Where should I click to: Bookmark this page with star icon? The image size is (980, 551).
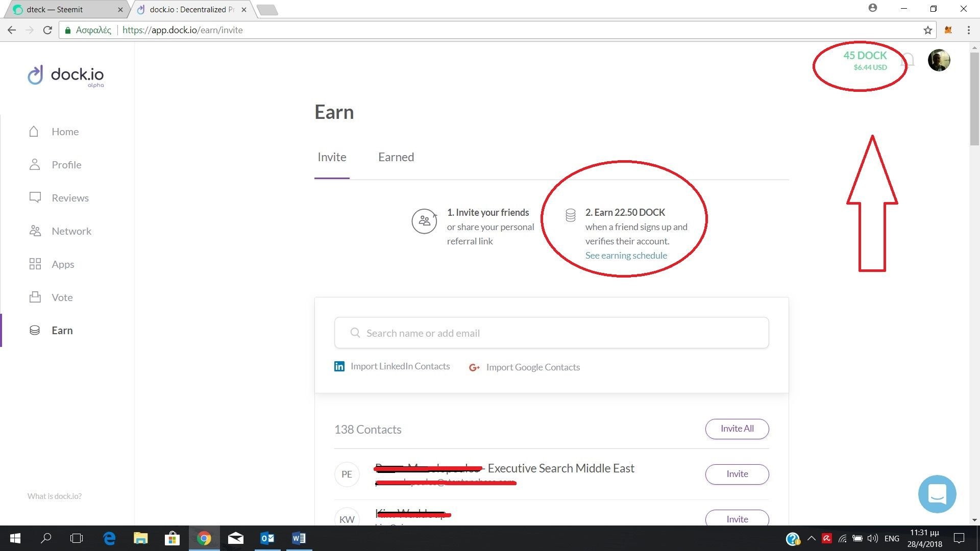pos(928,30)
